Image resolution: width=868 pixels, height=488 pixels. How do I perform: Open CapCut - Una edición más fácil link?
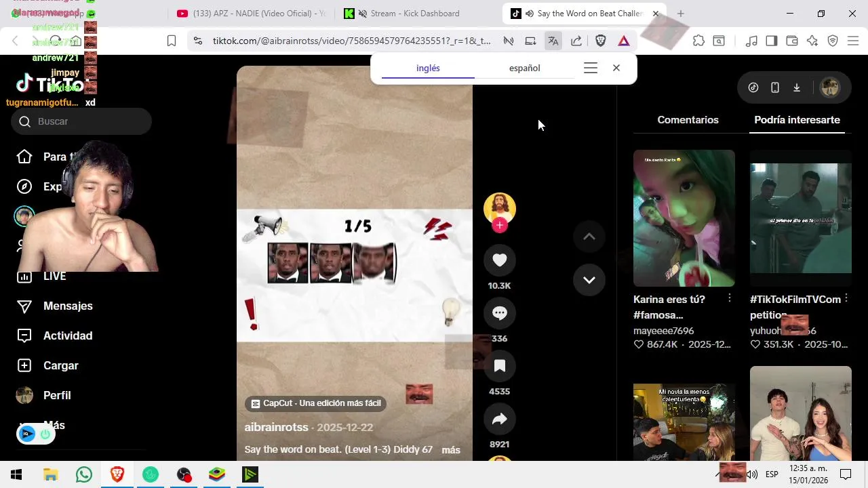tap(316, 403)
